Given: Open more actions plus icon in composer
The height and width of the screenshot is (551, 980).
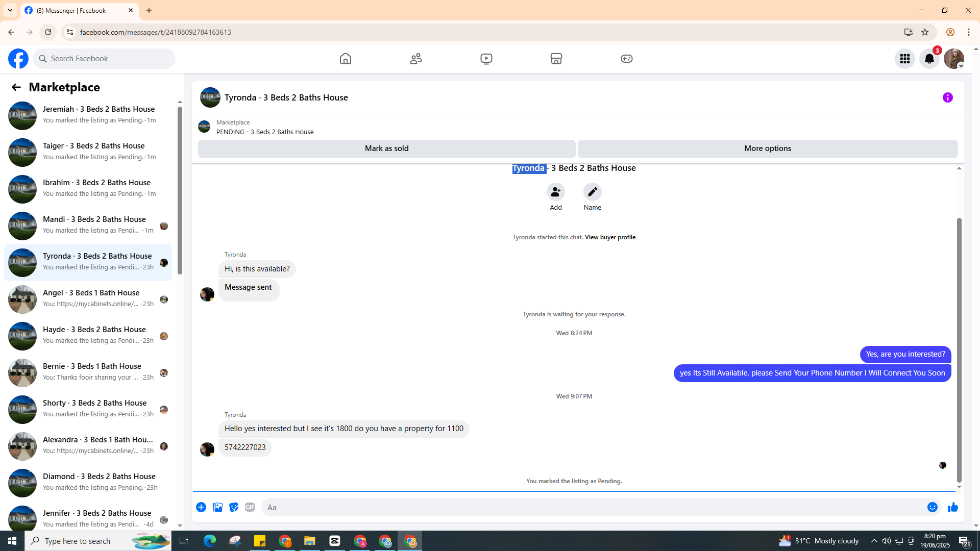Looking at the screenshot, I should pyautogui.click(x=201, y=507).
